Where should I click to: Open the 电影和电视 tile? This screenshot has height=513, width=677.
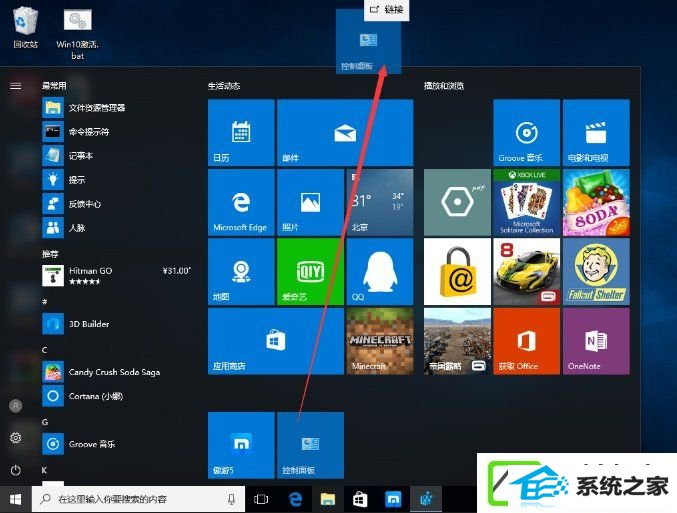[x=596, y=133]
